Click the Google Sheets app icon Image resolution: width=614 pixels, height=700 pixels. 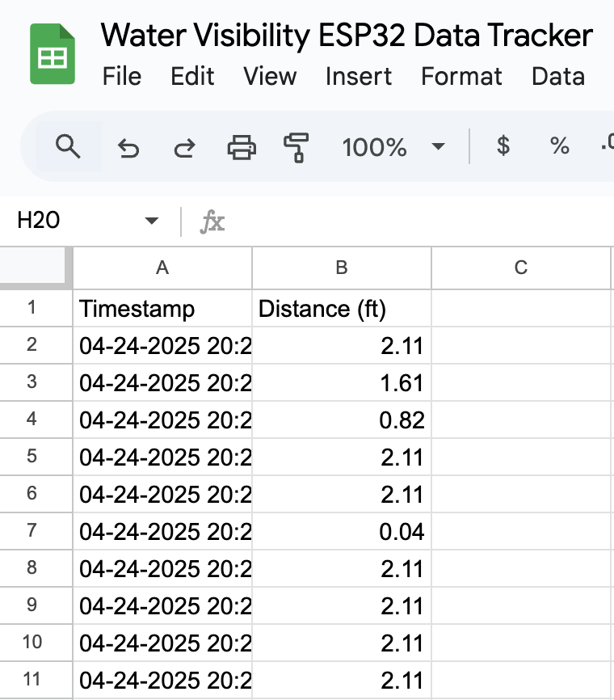(52, 52)
